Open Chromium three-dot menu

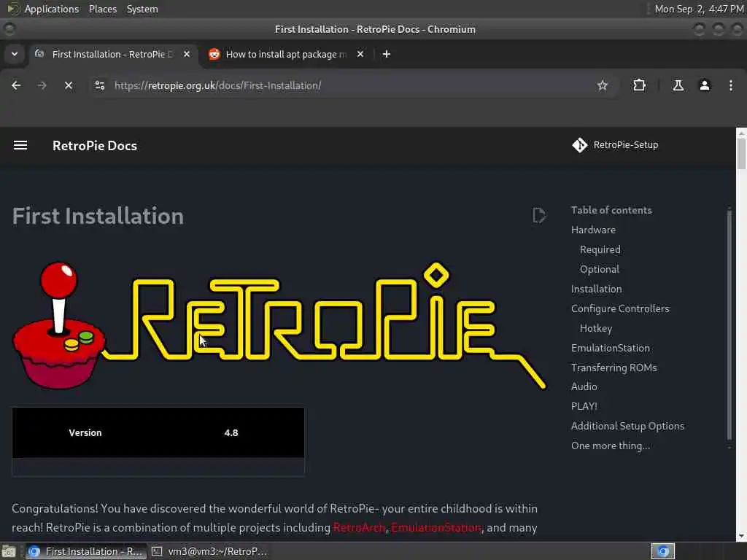[x=731, y=86]
